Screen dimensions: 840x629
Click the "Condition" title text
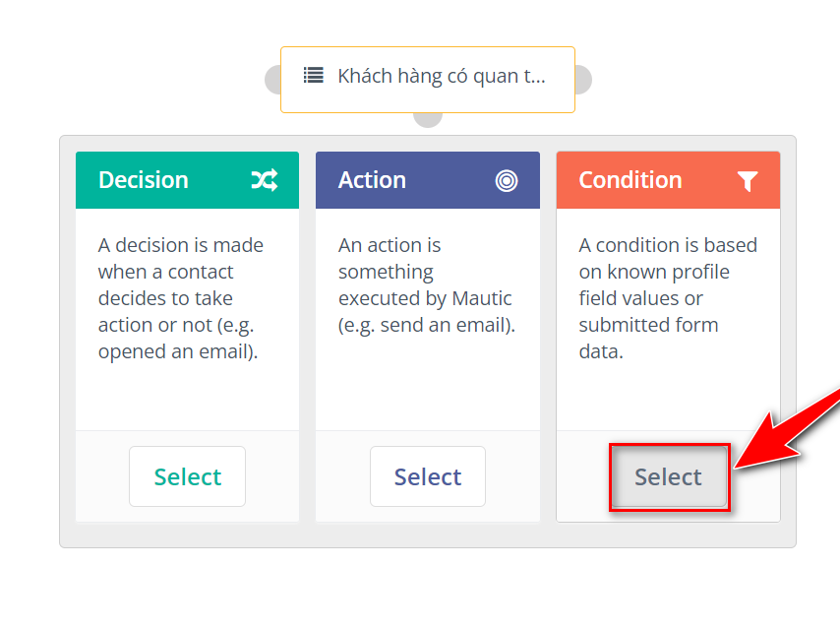pyautogui.click(x=630, y=180)
